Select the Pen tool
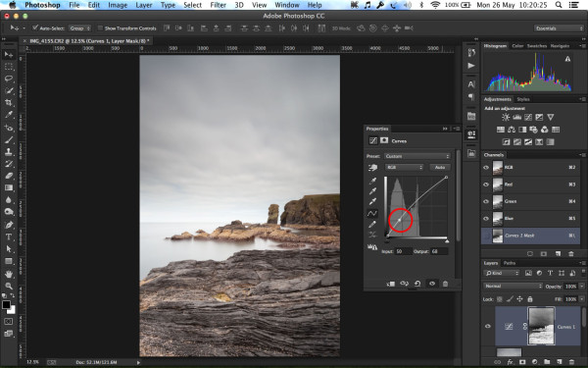Viewport: 588px width, 368px height. [x=8, y=225]
